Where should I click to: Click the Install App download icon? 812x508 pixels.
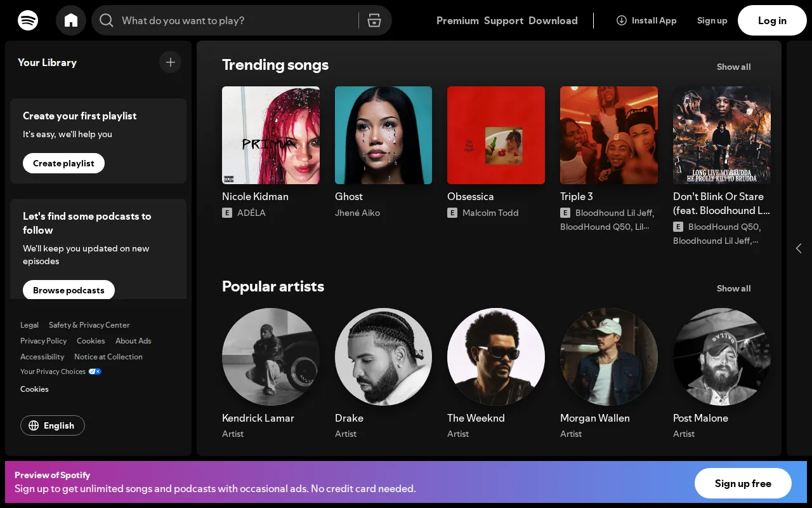(x=622, y=20)
